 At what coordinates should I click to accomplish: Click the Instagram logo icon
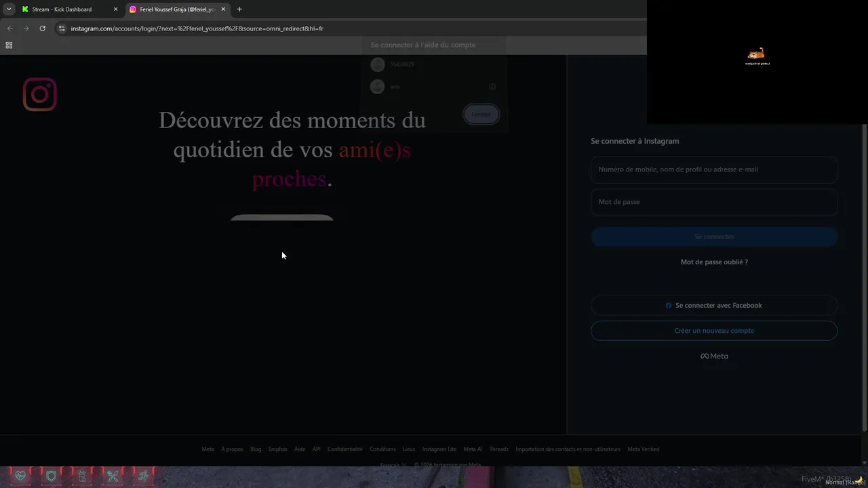tap(39, 94)
